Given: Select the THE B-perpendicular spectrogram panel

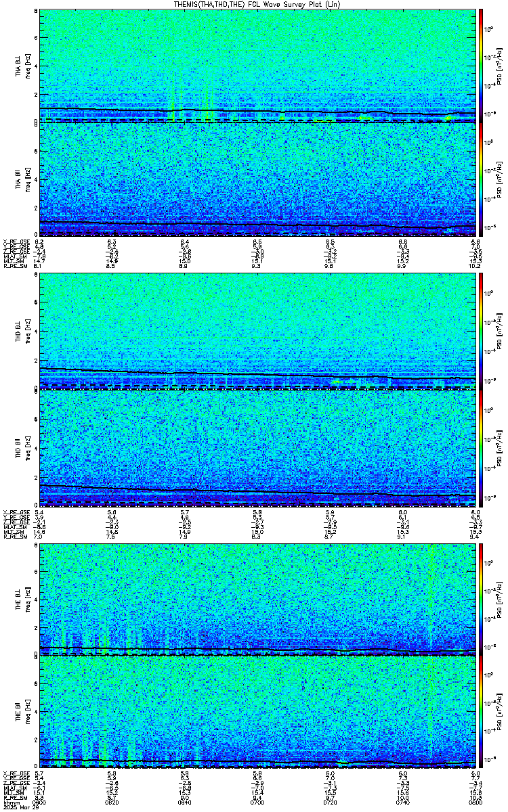Looking at the screenshot, I should 257,598.
